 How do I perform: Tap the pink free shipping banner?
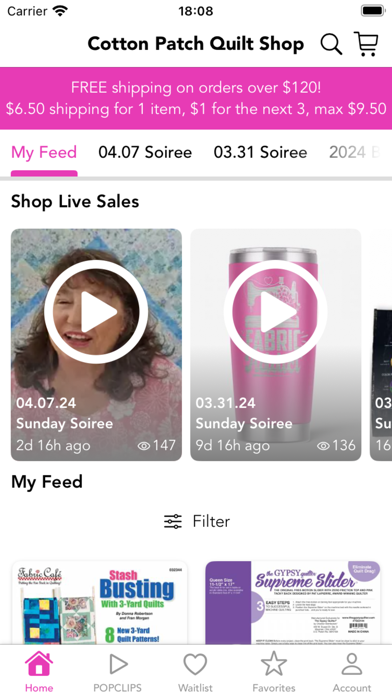pyautogui.click(x=196, y=98)
